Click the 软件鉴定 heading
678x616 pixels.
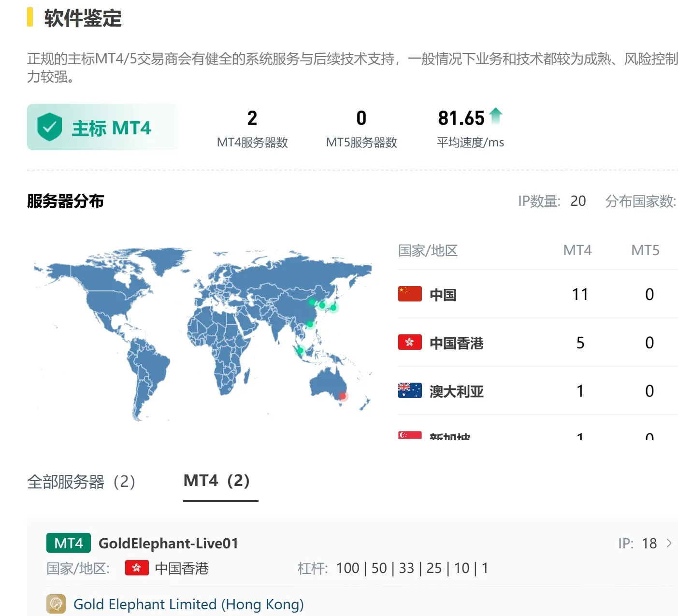[83, 17]
